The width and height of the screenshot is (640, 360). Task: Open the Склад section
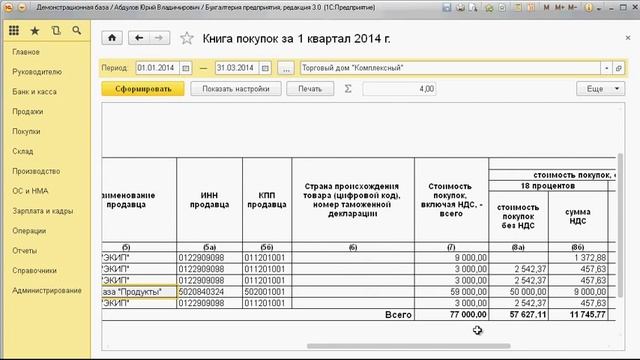click(22, 151)
